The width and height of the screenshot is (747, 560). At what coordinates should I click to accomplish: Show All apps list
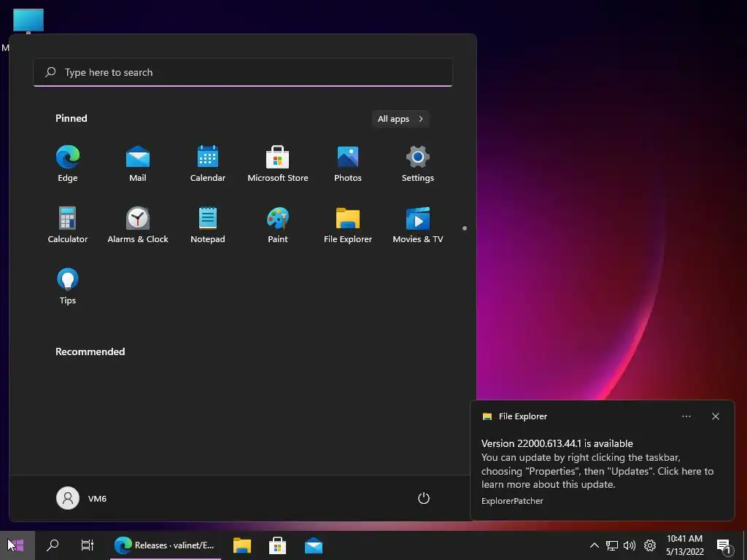coord(400,119)
